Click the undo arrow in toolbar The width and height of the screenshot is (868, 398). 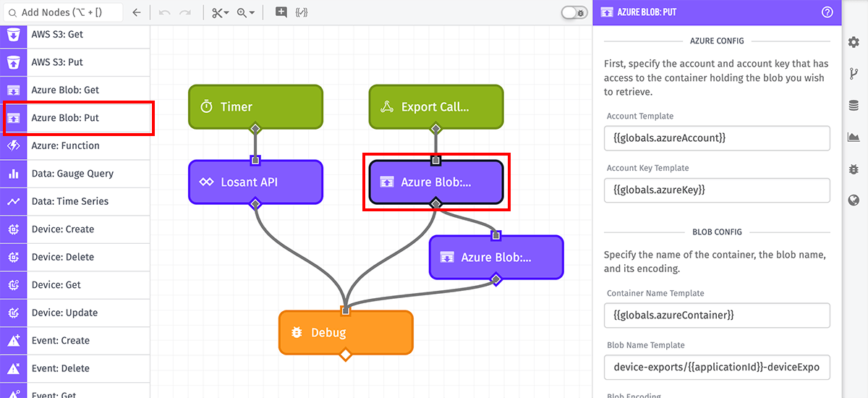[x=164, y=12]
